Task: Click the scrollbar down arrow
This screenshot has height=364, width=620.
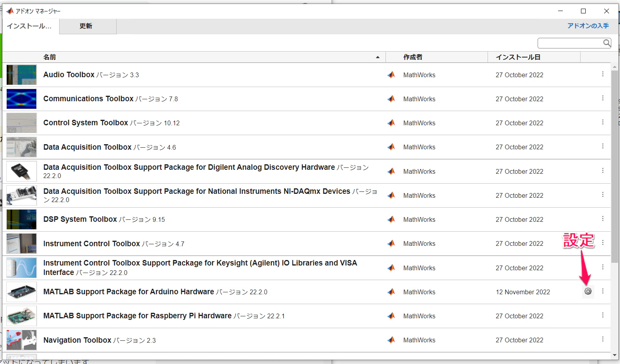Action: coord(615,355)
